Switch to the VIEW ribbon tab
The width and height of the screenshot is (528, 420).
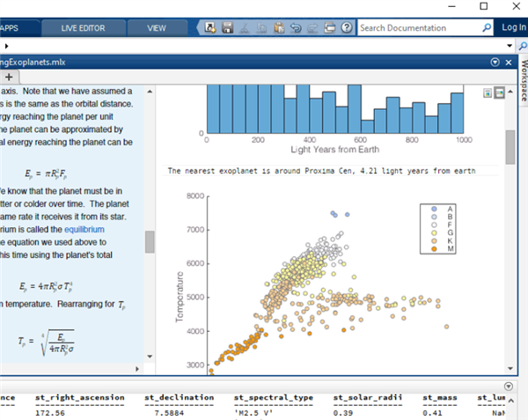(157, 28)
